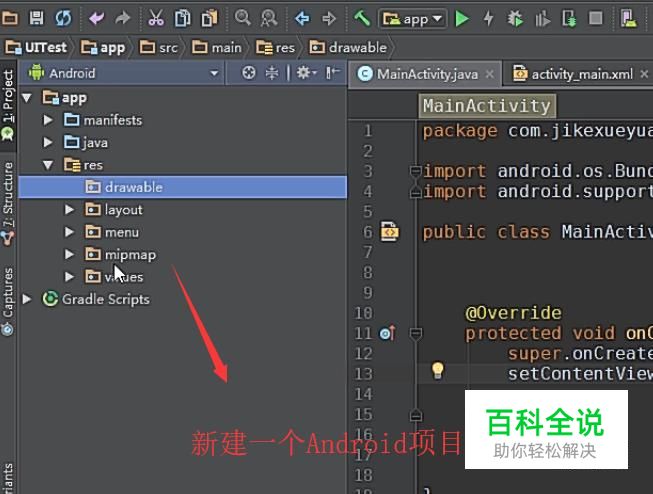Fold the onCreate method on line 11
The image size is (653, 494).
point(416,333)
